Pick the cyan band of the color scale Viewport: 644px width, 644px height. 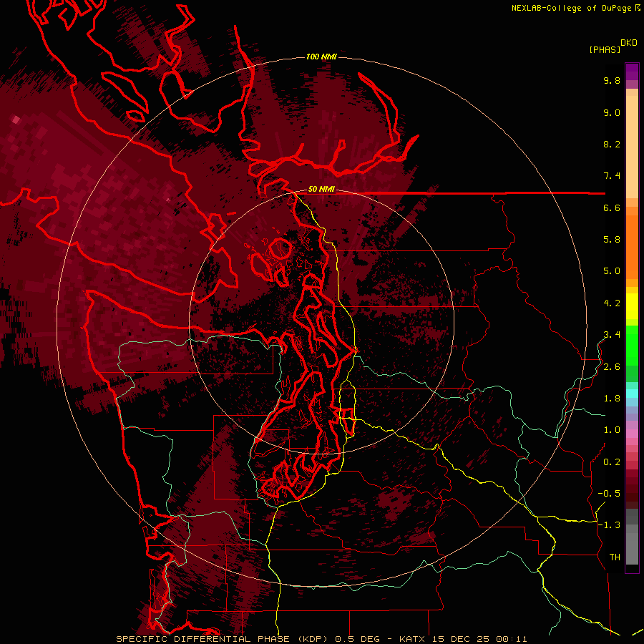tap(632, 394)
